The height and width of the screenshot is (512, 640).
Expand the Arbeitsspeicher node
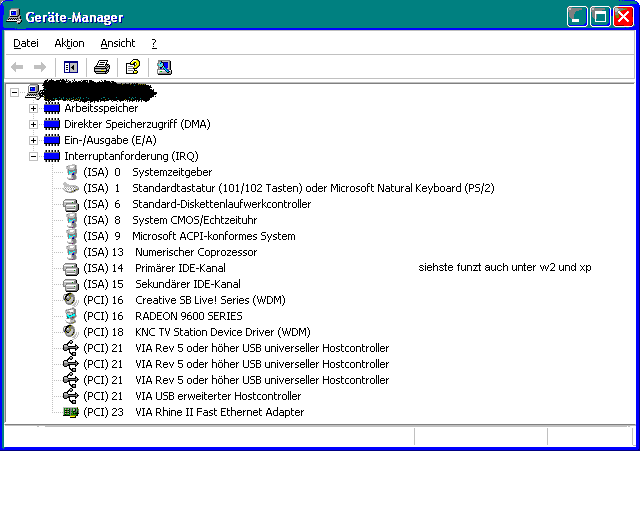pyautogui.click(x=33, y=108)
